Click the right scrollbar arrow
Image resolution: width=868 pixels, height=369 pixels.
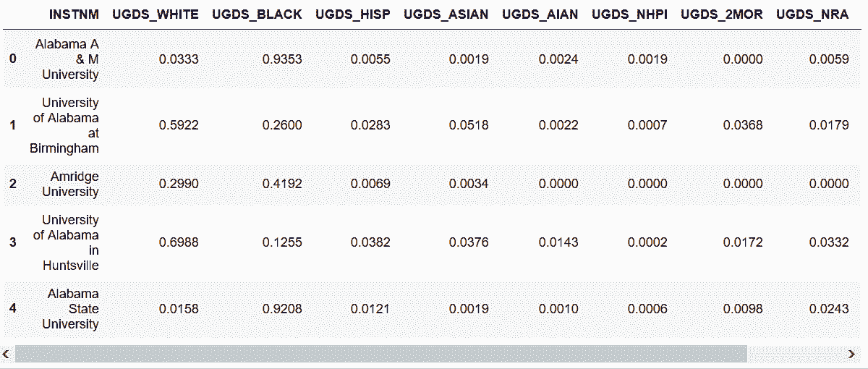(851, 354)
